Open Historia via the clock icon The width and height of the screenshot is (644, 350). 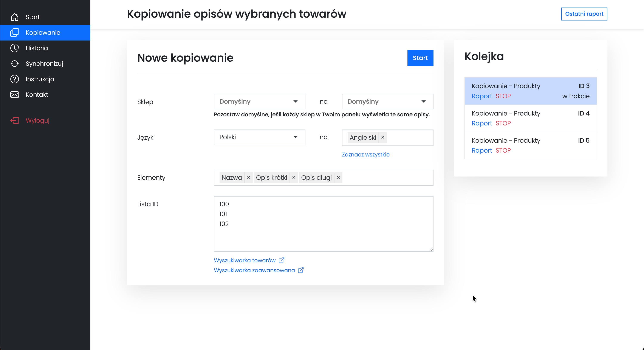click(14, 48)
